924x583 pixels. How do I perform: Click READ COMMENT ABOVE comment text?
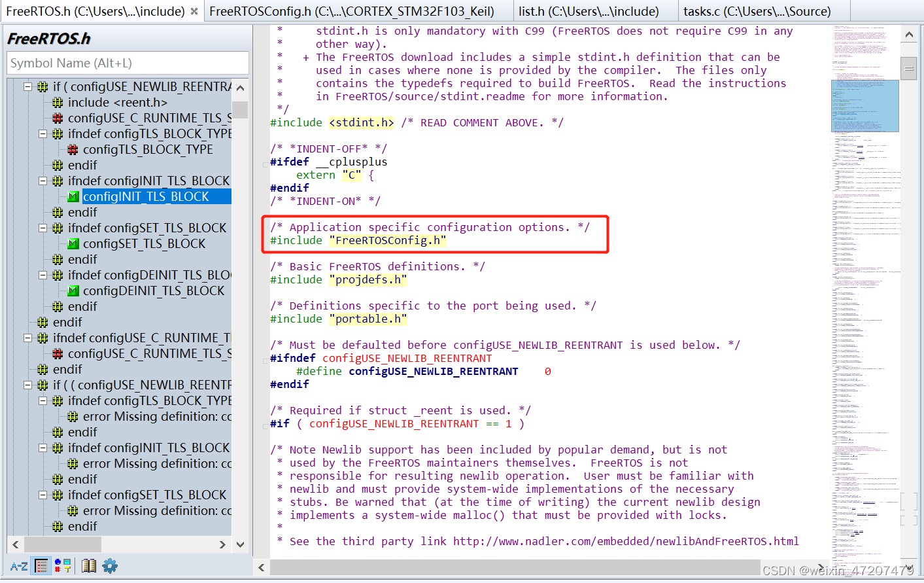click(x=482, y=123)
